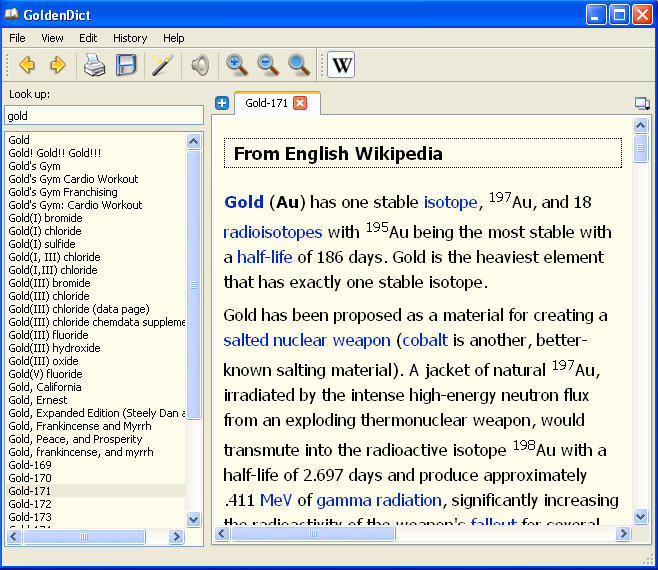Select Gold(III) oxide entry
Image resolution: width=658 pixels, height=570 pixels.
(96, 361)
